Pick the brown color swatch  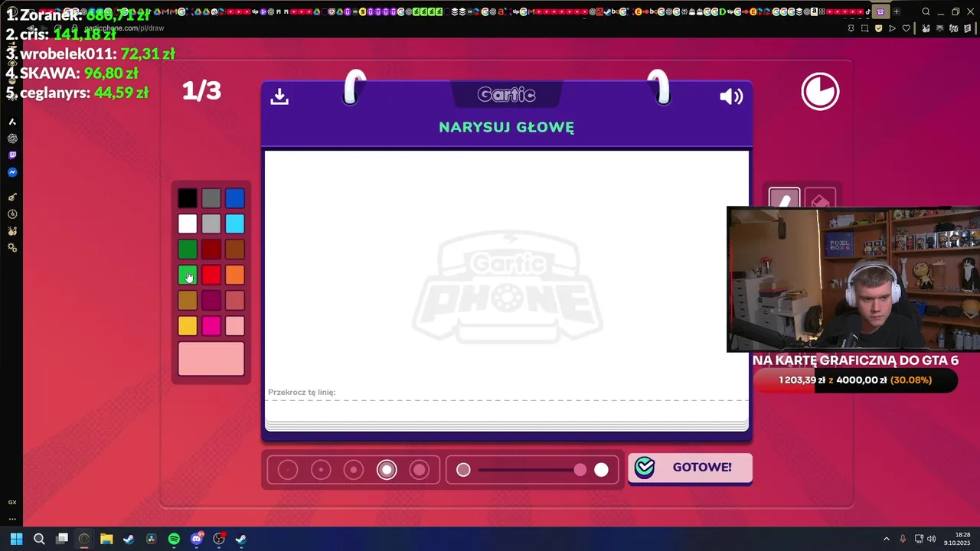235,249
